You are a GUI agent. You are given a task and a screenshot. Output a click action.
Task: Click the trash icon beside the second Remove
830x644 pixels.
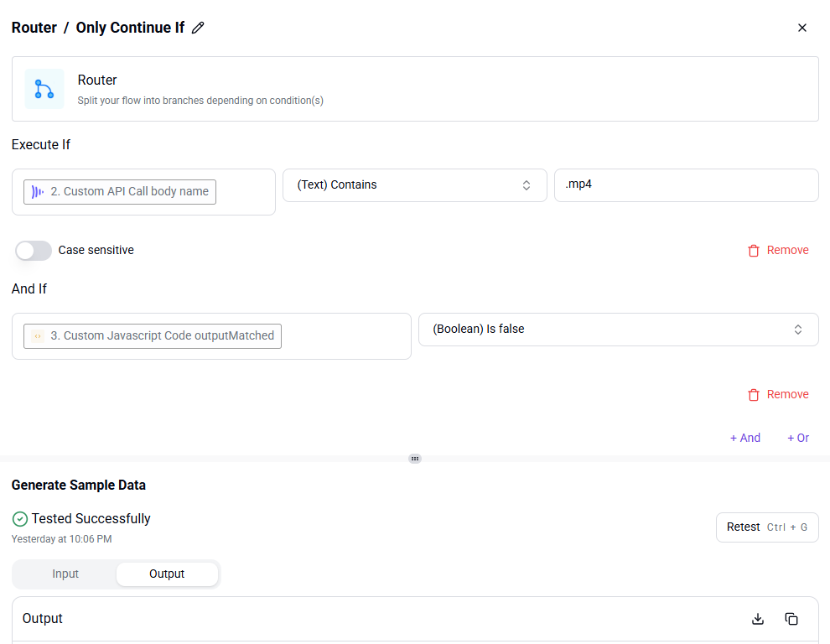point(753,395)
